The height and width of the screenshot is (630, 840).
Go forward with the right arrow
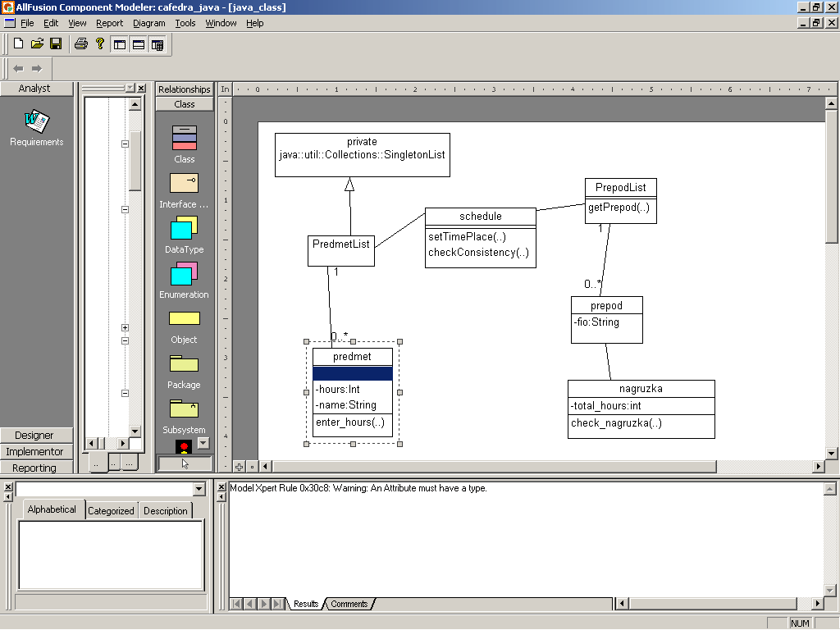coord(37,69)
